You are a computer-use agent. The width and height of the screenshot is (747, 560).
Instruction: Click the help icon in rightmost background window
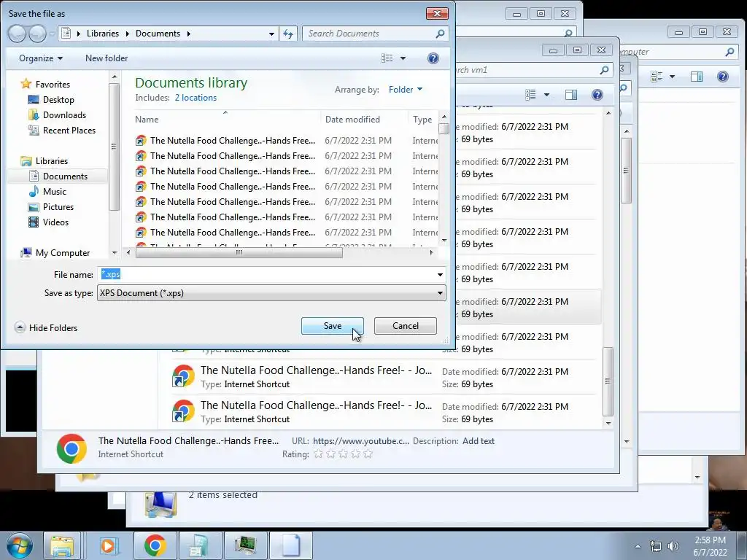click(722, 77)
